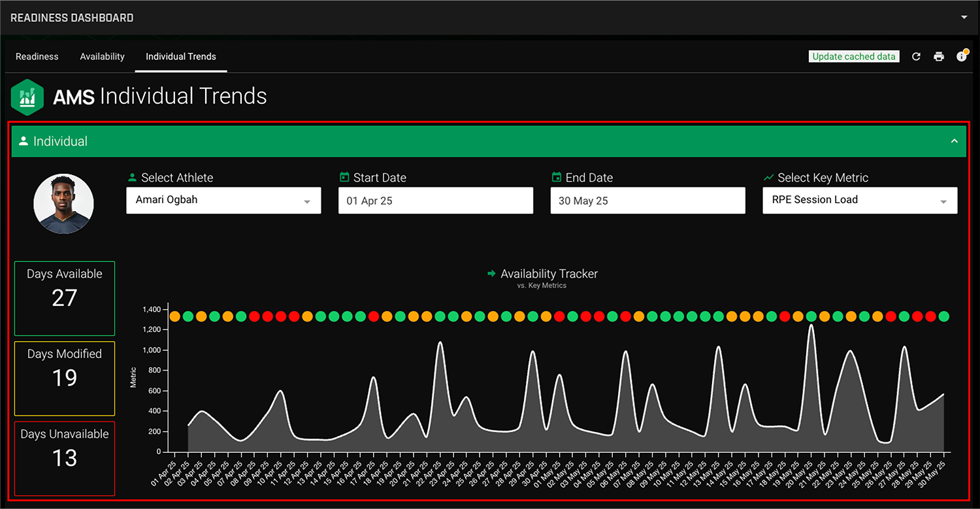Select the Days Unavailable card
Viewport: 980px width, 509px height.
(x=64, y=457)
